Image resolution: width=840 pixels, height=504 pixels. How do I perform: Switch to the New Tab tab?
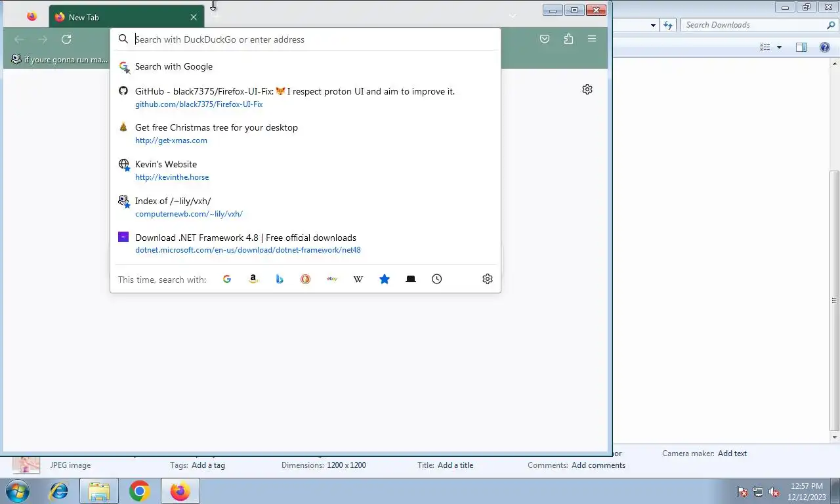pos(127,17)
